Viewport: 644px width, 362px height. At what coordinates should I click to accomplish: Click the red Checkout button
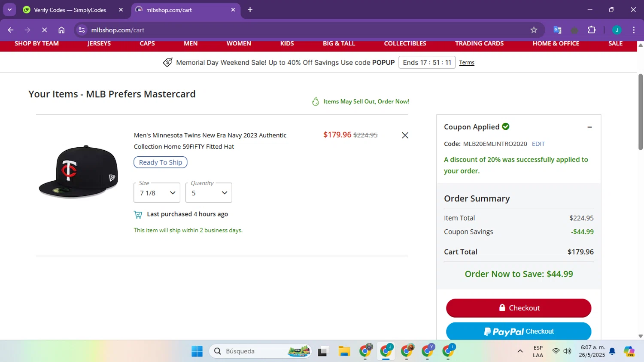[519, 308]
